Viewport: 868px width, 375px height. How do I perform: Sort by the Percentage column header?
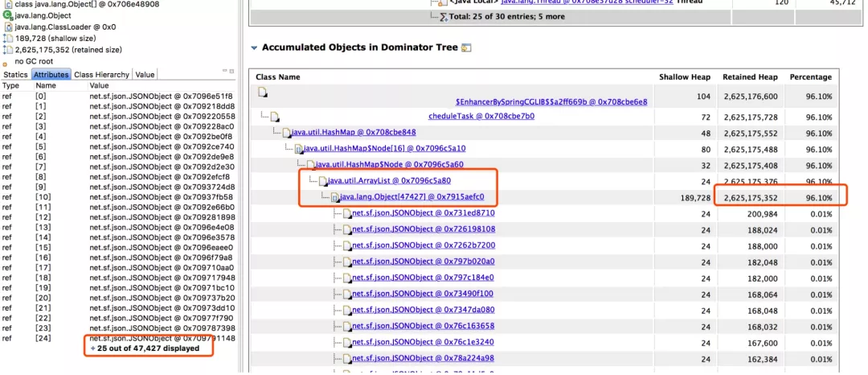(x=810, y=77)
